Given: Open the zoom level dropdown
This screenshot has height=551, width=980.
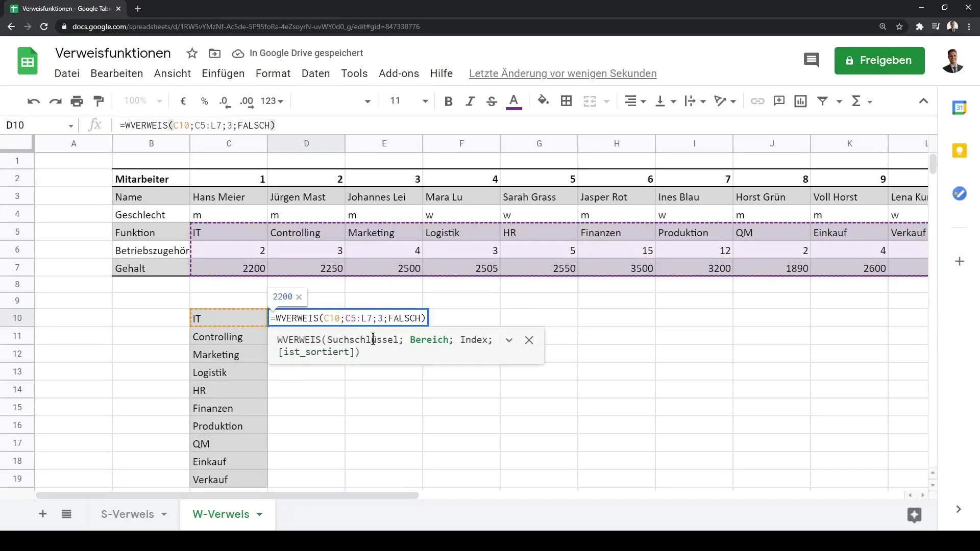Looking at the screenshot, I should (x=142, y=101).
